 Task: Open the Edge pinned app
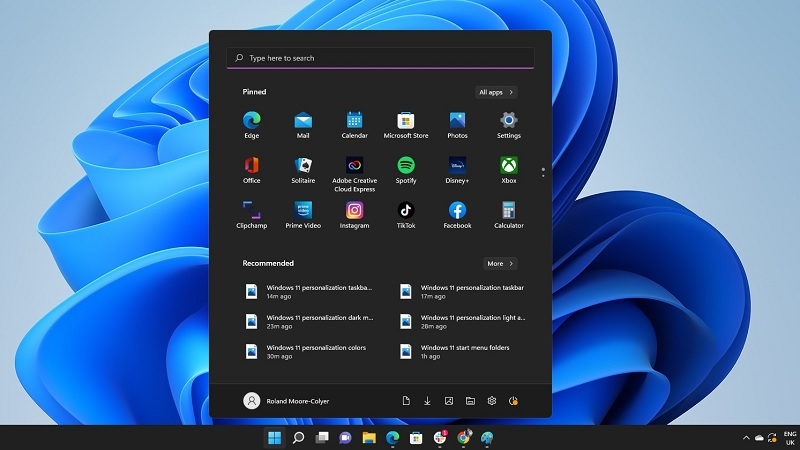point(252,125)
